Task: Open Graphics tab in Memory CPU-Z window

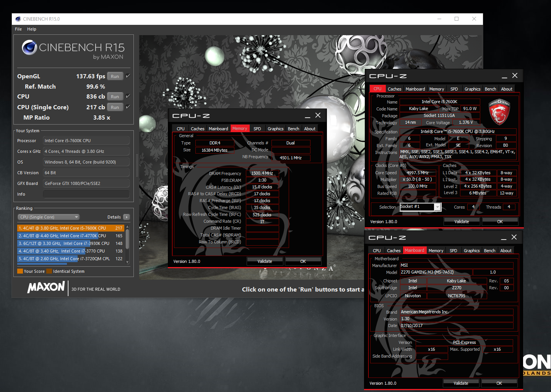Action: pos(276,129)
